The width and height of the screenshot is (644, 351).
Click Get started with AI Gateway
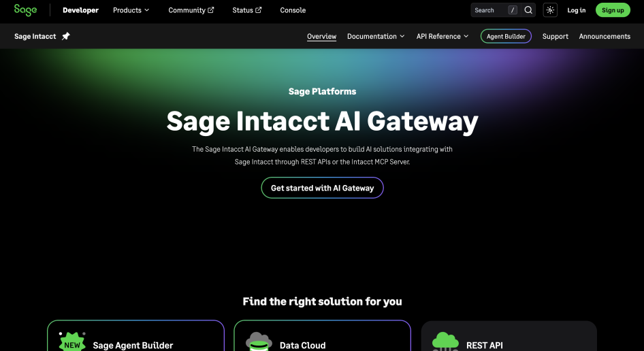[x=323, y=188]
